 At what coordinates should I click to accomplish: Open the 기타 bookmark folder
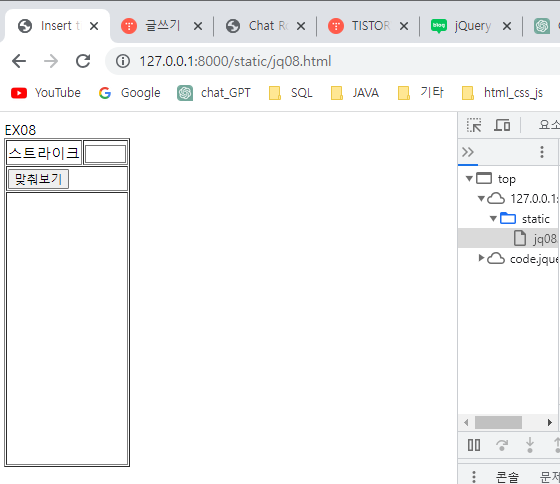coord(421,93)
